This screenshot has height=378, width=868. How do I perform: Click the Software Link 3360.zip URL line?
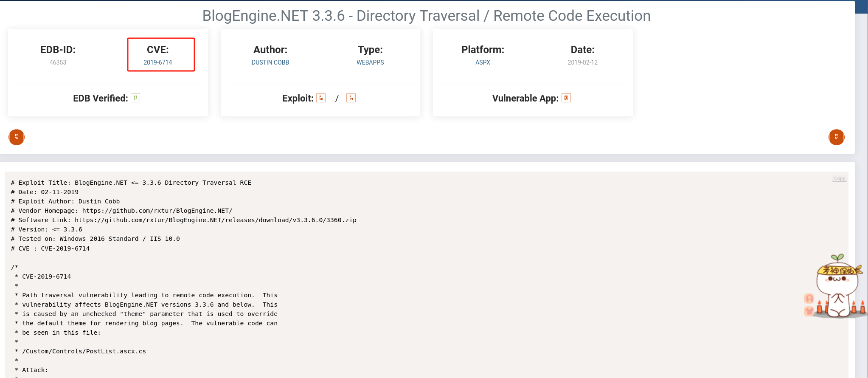click(184, 220)
